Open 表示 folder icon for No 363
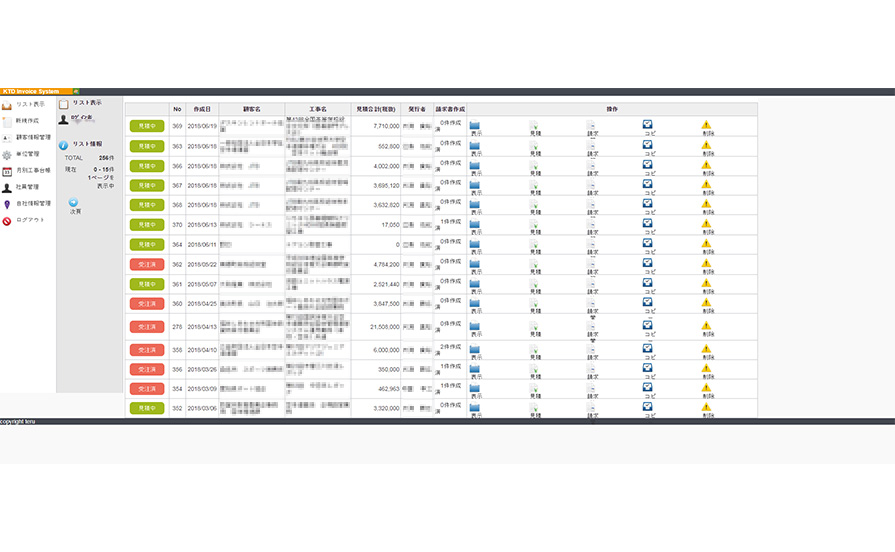 (x=475, y=147)
